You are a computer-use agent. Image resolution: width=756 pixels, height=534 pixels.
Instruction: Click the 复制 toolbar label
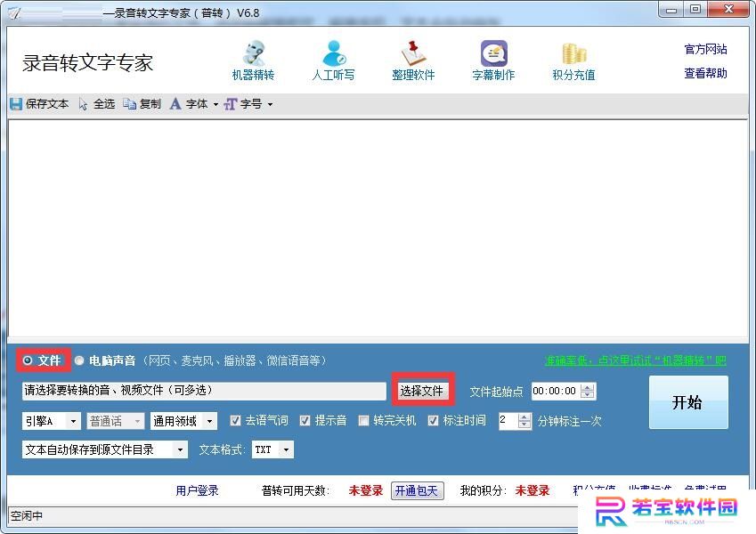click(x=150, y=104)
